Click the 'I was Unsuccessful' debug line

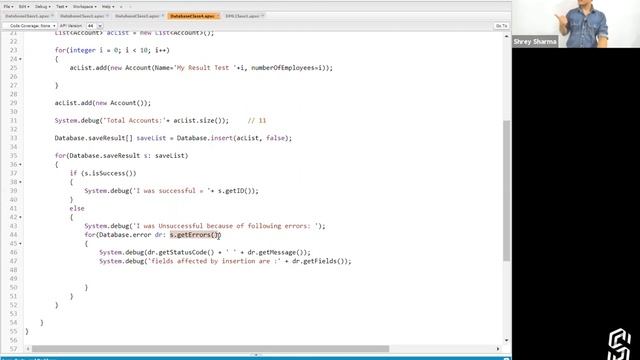coord(205,226)
